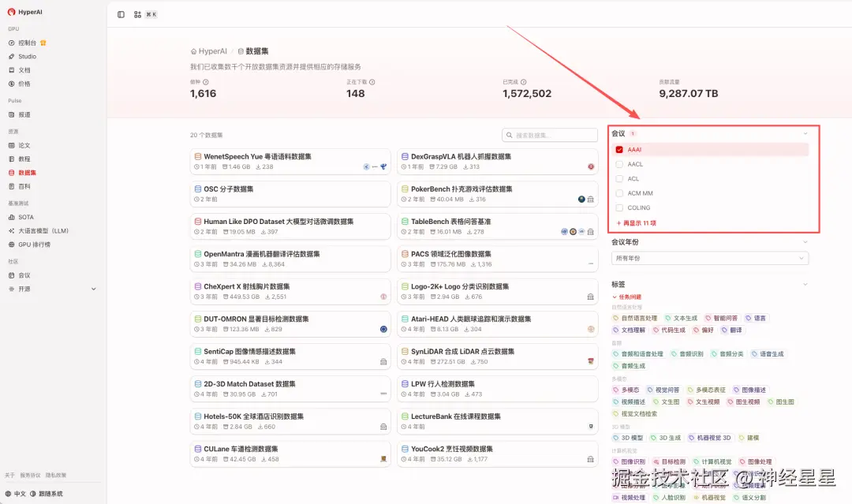Open the 所有年份 year dropdown

coord(710,259)
